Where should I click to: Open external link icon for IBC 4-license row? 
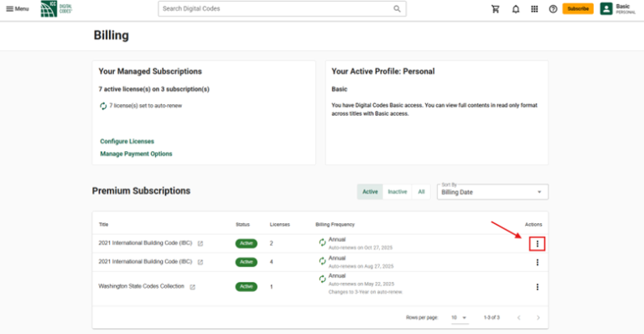[x=200, y=262]
